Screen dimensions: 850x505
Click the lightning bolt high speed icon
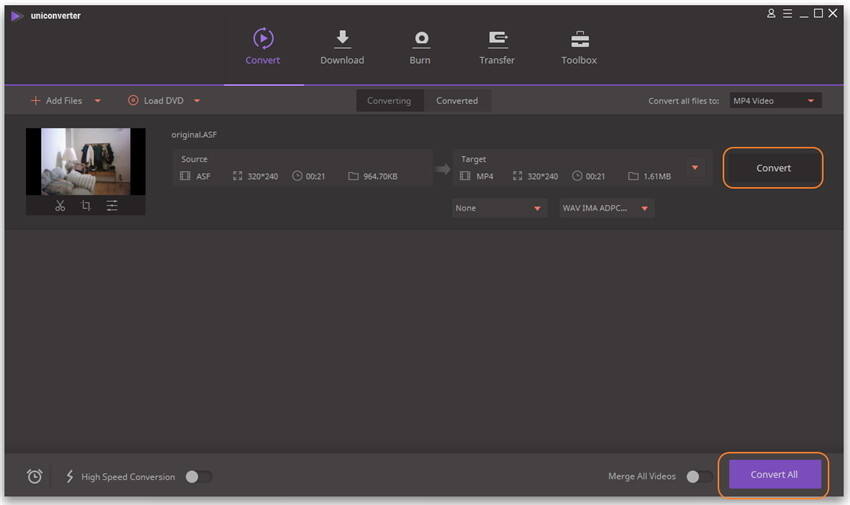pos(69,476)
